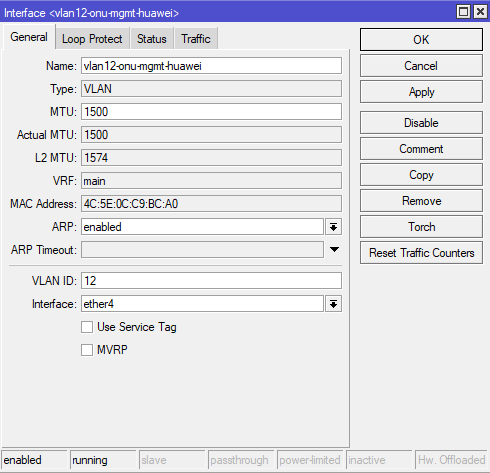Switch to the Loop Protect tab
The width and height of the screenshot is (490, 473).
coord(92,39)
